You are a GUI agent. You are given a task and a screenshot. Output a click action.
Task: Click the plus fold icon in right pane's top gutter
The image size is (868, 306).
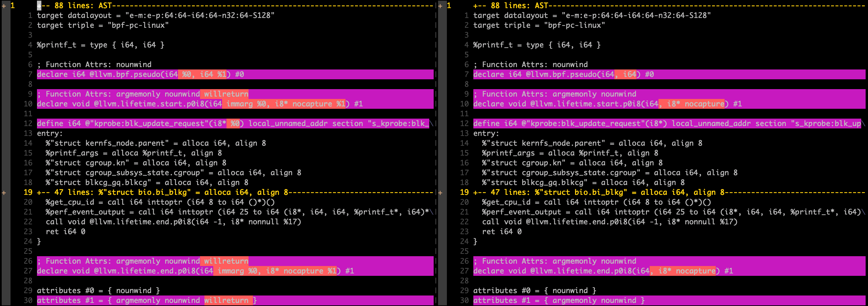pos(441,5)
